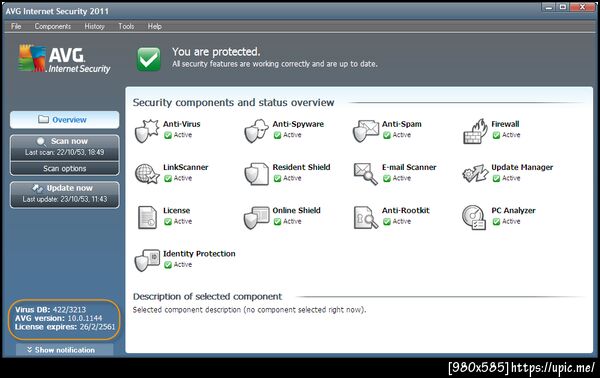This screenshot has height=378, width=600.
Task: Click Identity Protection Active status check
Action: tap(168, 265)
